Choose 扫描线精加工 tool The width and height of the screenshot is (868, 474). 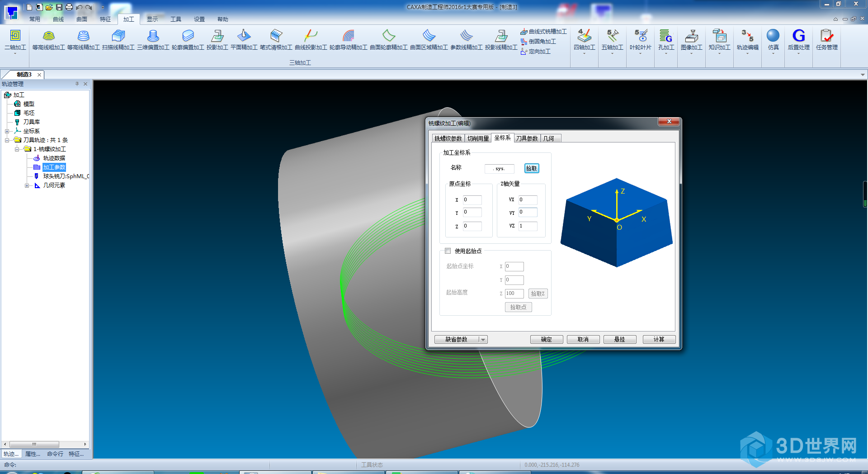[x=118, y=40]
